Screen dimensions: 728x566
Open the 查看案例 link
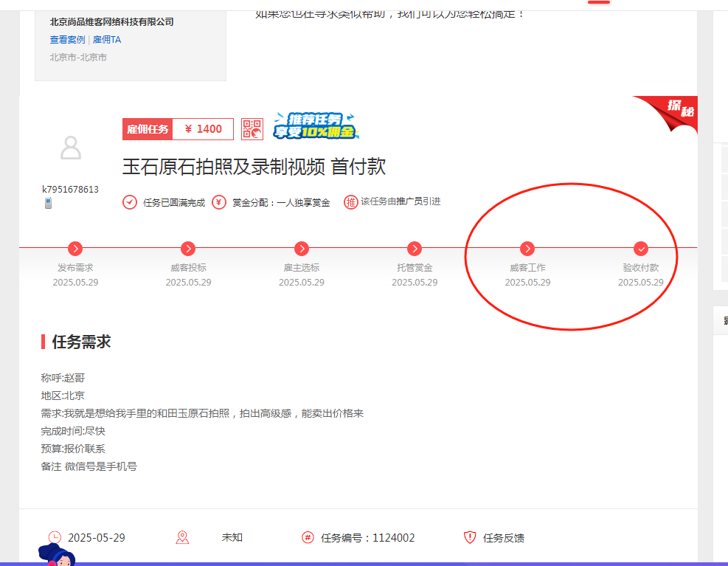pyautogui.click(x=67, y=40)
